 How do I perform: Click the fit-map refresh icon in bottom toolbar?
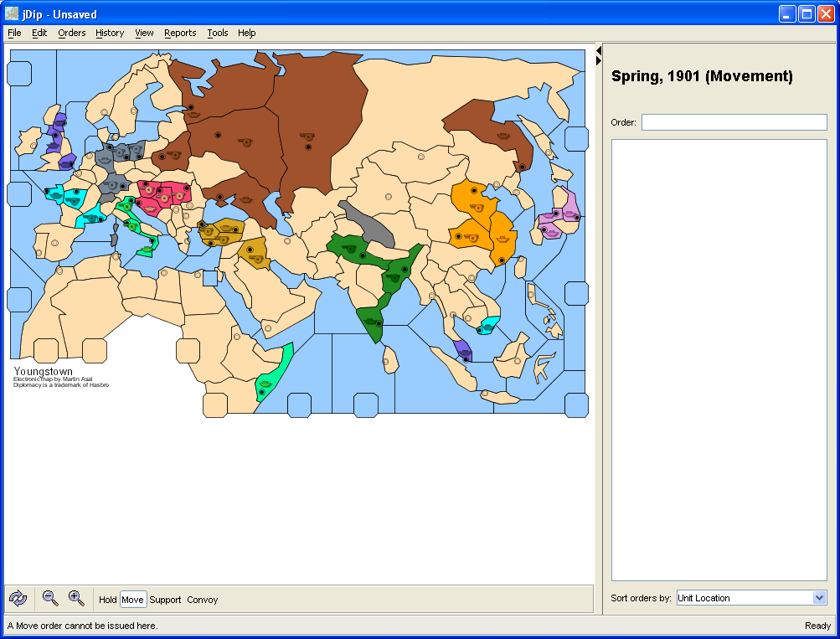pyautogui.click(x=18, y=598)
